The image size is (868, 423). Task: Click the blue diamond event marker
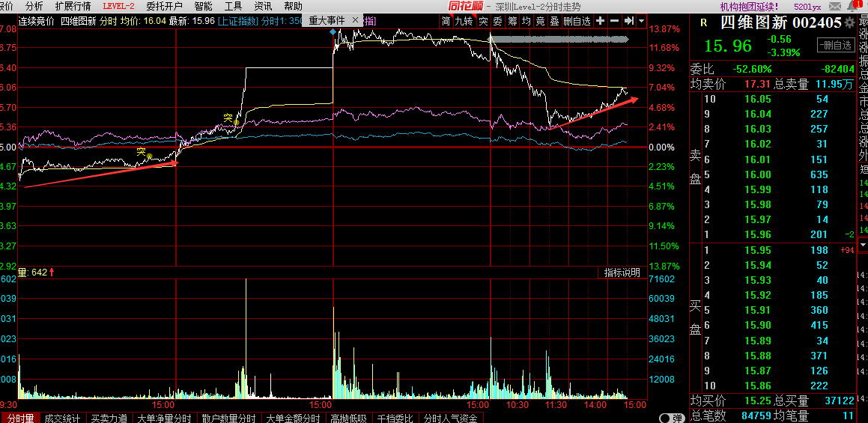[333, 32]
